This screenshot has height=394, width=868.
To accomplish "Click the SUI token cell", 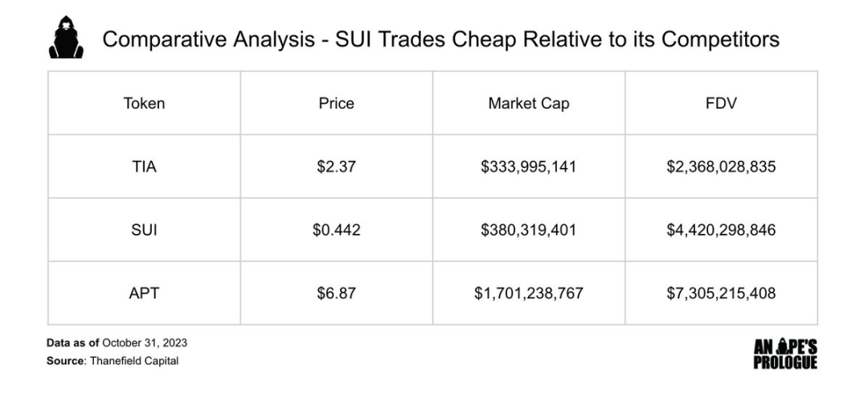I will coord(144,229).
